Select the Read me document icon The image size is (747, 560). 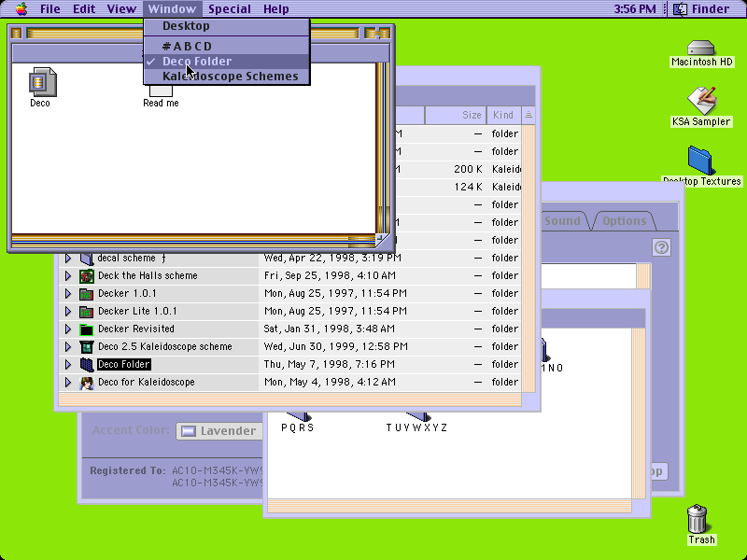(161, 91)
